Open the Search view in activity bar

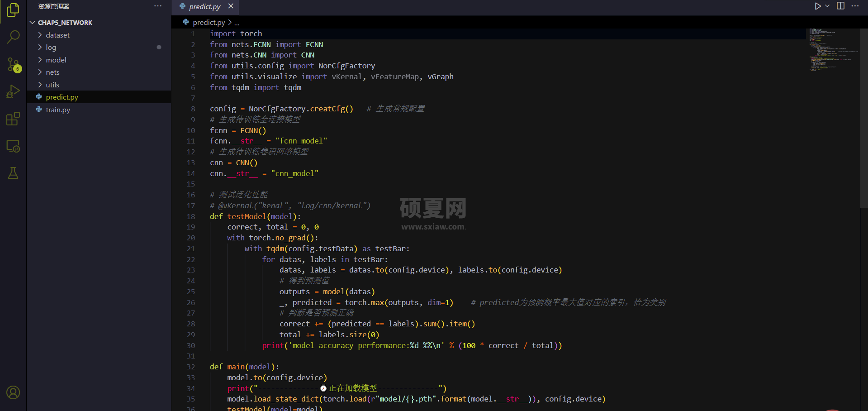[13, 37]
